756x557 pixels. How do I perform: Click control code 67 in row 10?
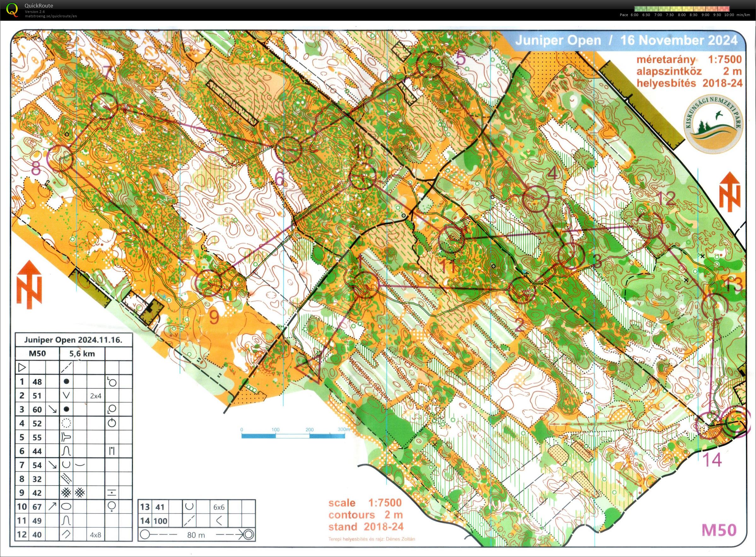(37, 507)
